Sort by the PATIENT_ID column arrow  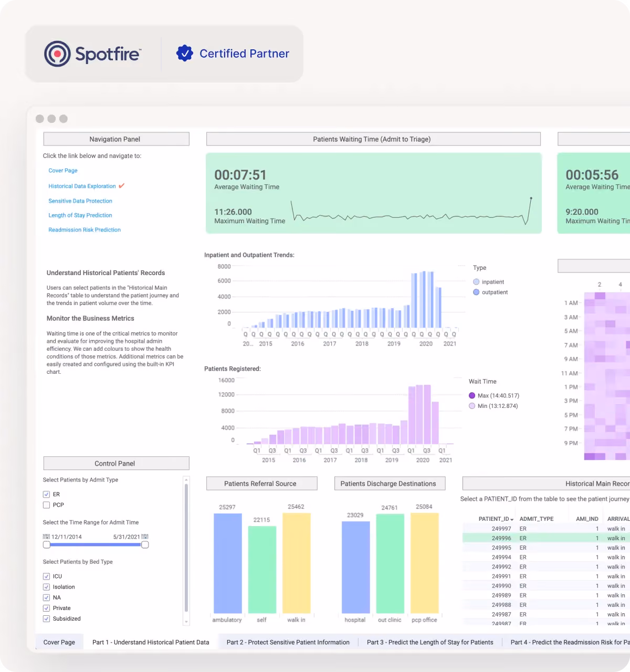pos(512,519)
